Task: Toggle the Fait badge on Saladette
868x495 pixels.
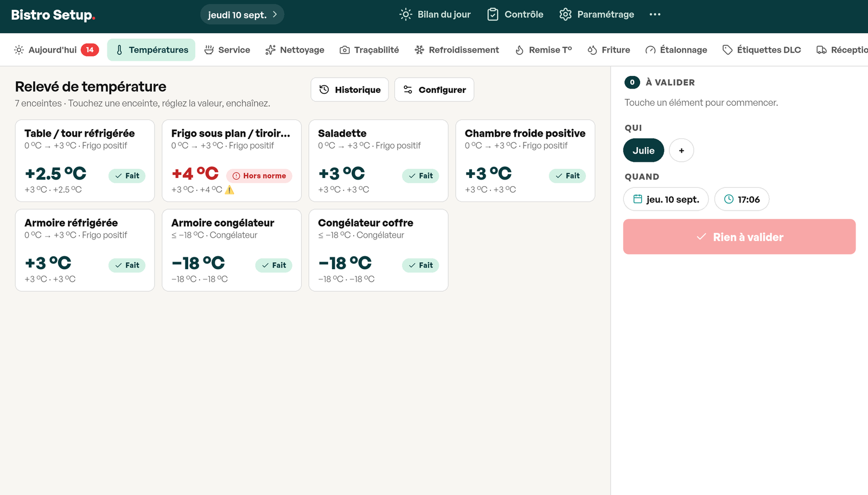Action: tap(420, 176)
